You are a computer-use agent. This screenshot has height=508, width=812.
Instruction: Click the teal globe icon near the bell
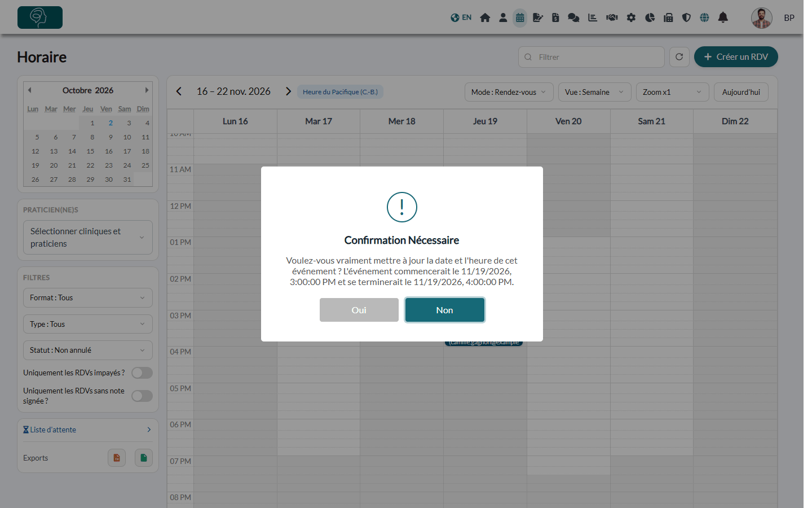[704, 17]
